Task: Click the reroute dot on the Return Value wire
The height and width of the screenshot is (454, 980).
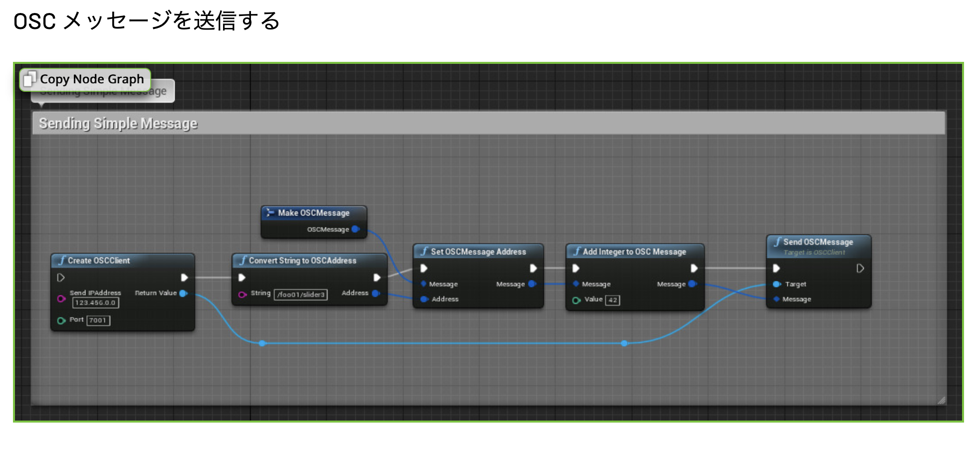Action: (x=262, y=343)
